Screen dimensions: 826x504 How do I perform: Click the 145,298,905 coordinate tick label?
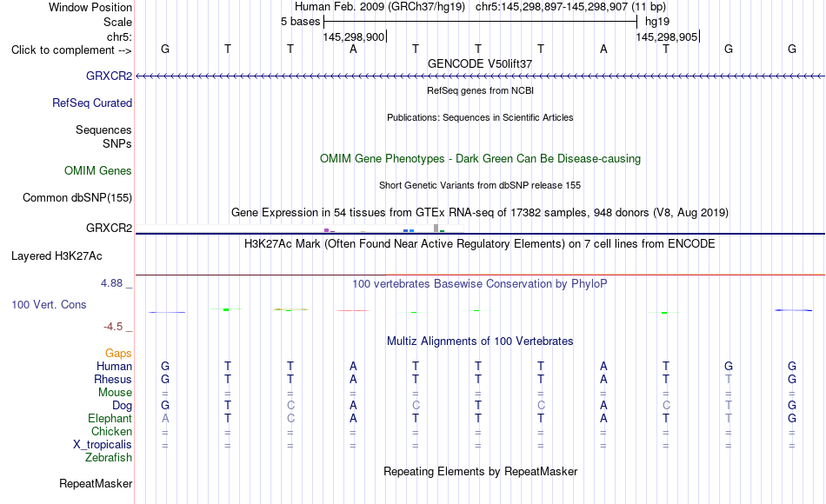tap(666, 36)
